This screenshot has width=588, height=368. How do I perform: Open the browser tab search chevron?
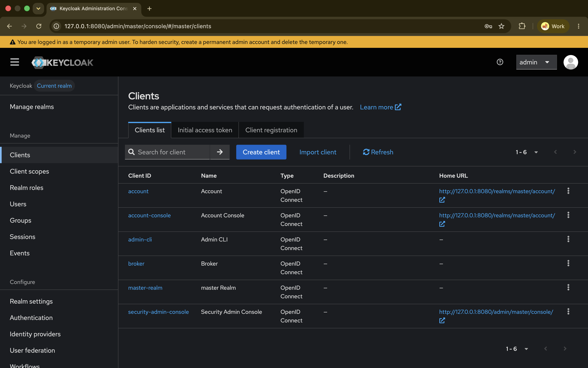click(x=38, y=9)
